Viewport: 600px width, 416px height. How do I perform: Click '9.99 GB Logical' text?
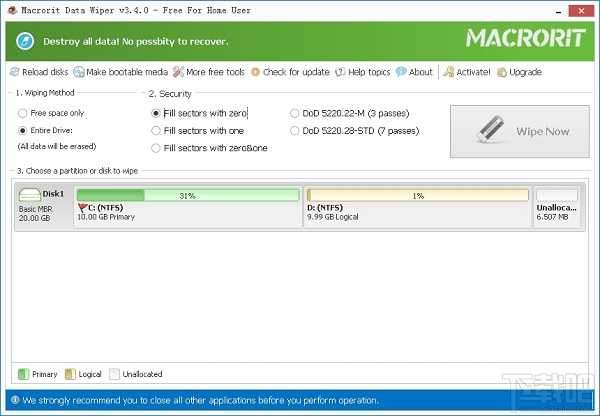coord(333,217)
